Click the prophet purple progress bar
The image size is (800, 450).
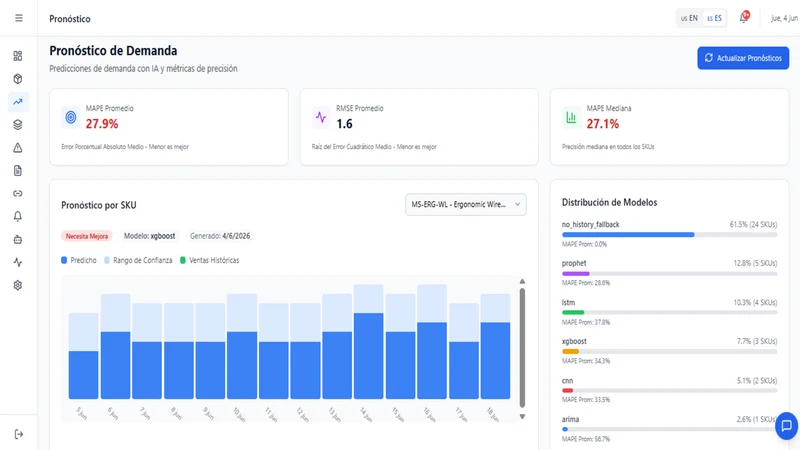click(669, 274)
